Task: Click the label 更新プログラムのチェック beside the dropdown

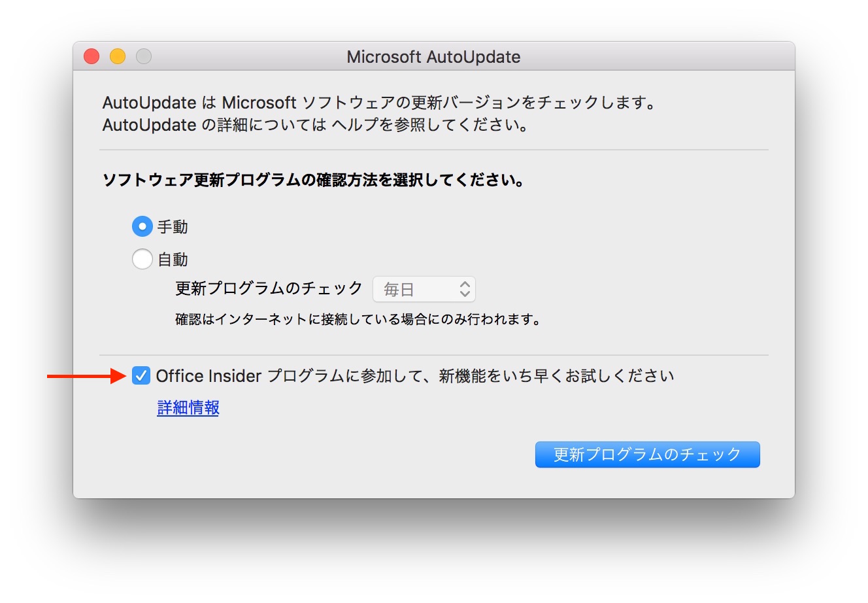Action: point(269,288)
